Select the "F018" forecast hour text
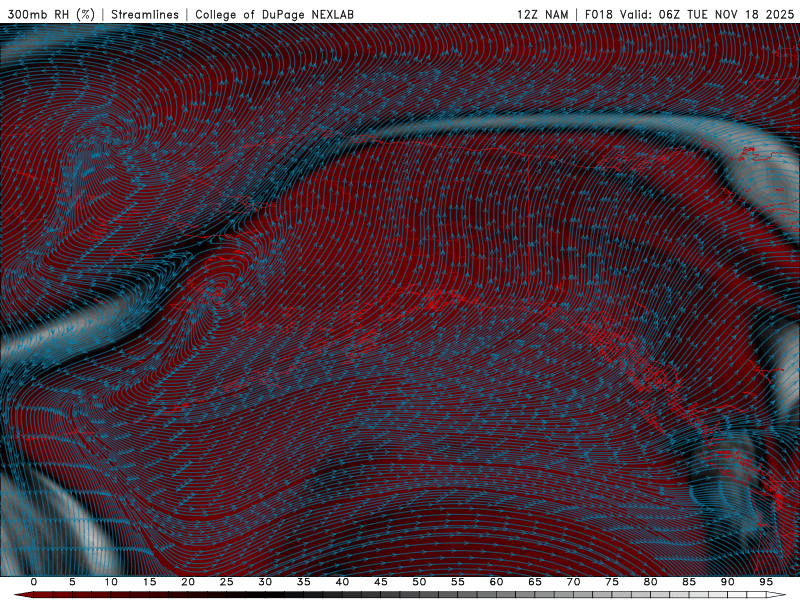The width and height of the screenshot is (800, 600). [598, 14]
